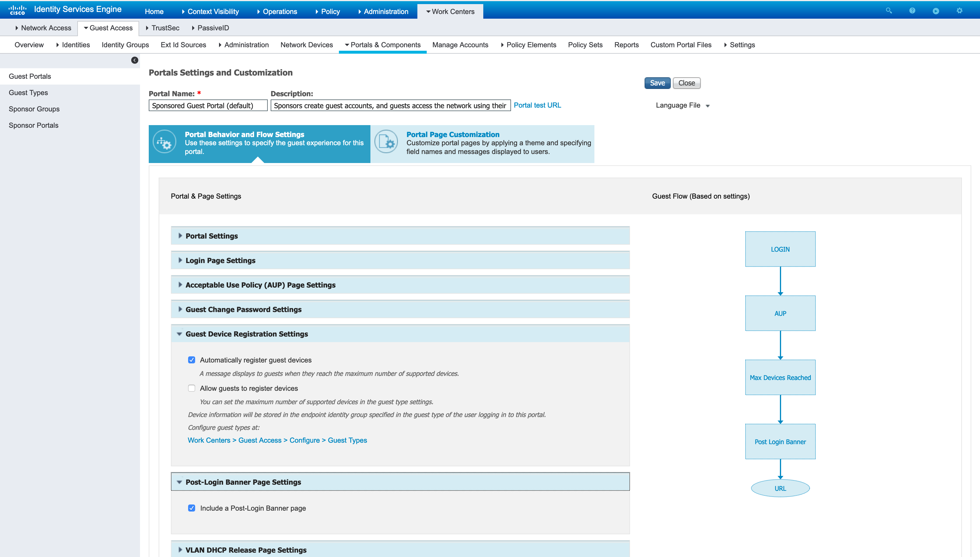Go to Network Devices
Viewport: 980px width, 557px height.
pos(307,45)
